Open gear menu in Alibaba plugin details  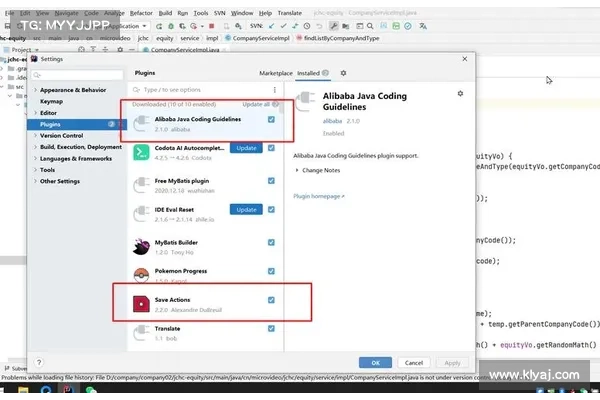(460, 93)
